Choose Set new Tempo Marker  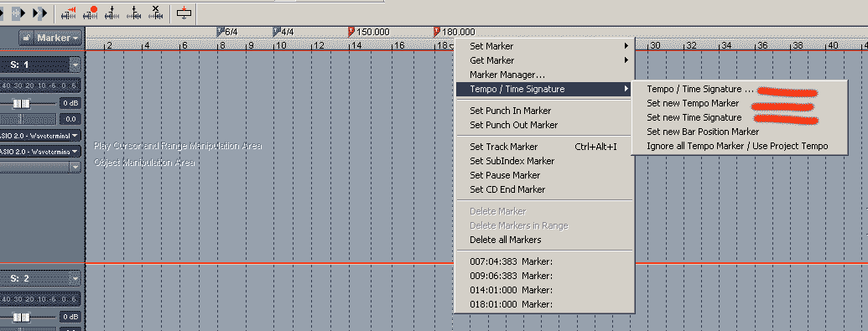pyautogui.click(x=693, y=104)
